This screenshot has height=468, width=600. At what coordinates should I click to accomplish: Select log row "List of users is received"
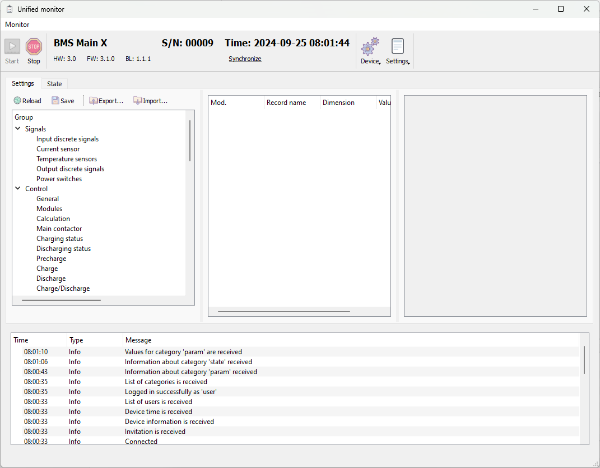pos(295,401)
